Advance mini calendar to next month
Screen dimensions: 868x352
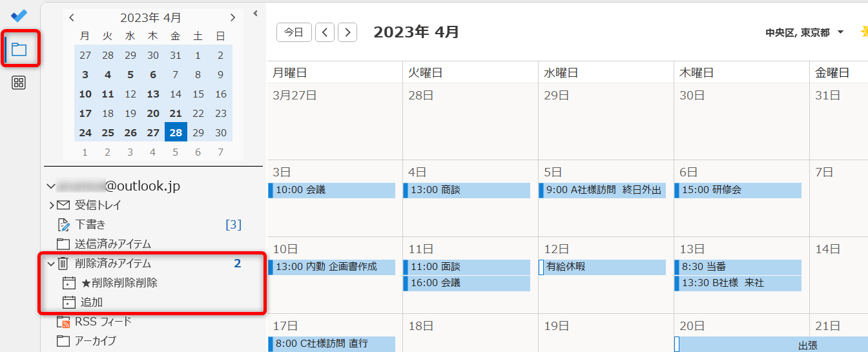(232, 17)
